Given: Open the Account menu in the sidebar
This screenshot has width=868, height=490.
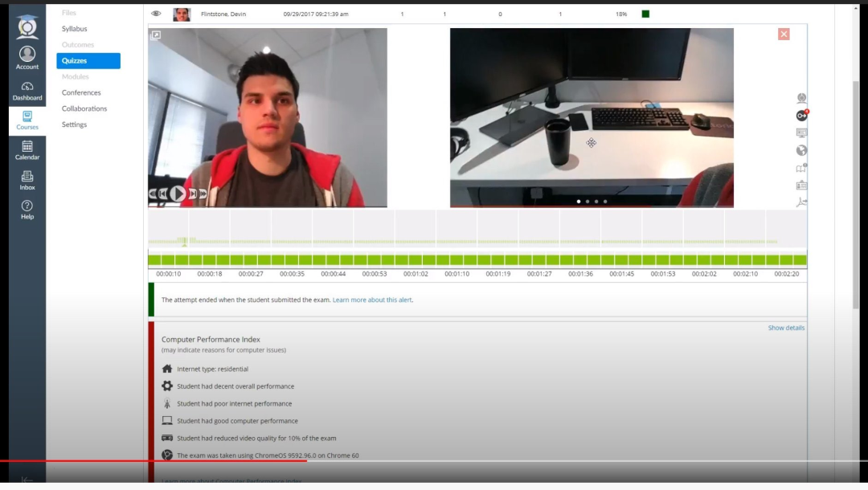Looking at the screenshot, I should click(27, 58).
